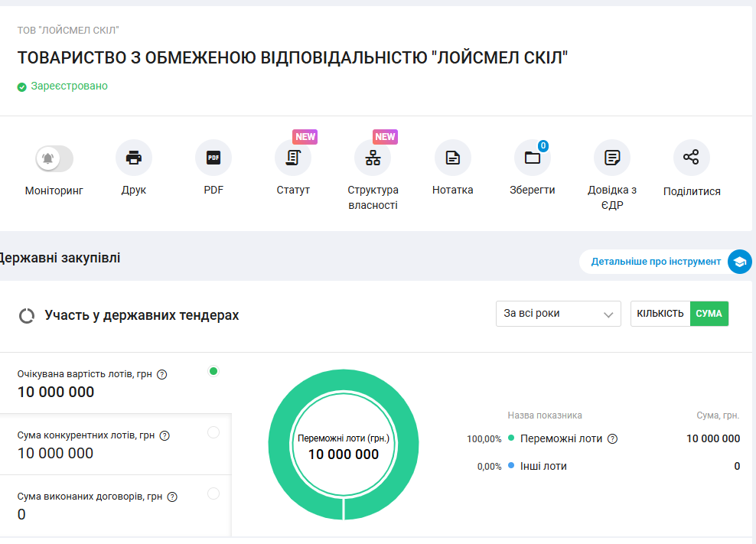Click the Print (Друк) printer icon
This screenshot has height=544, width=756.
coord(134,158)
